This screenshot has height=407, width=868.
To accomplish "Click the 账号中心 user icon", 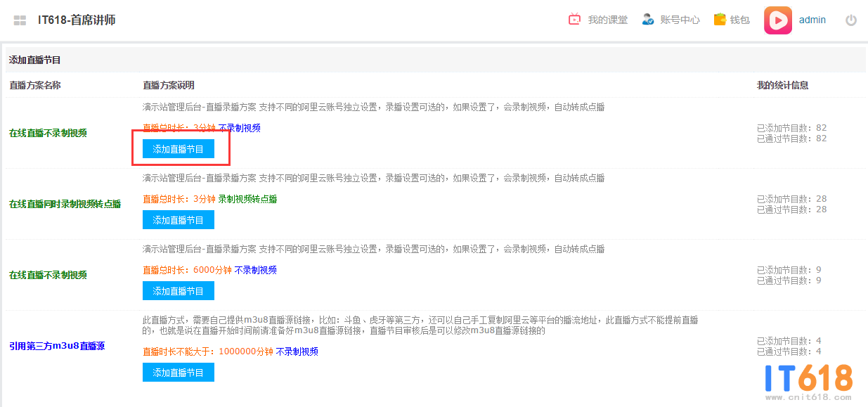I will click(648, 20).
